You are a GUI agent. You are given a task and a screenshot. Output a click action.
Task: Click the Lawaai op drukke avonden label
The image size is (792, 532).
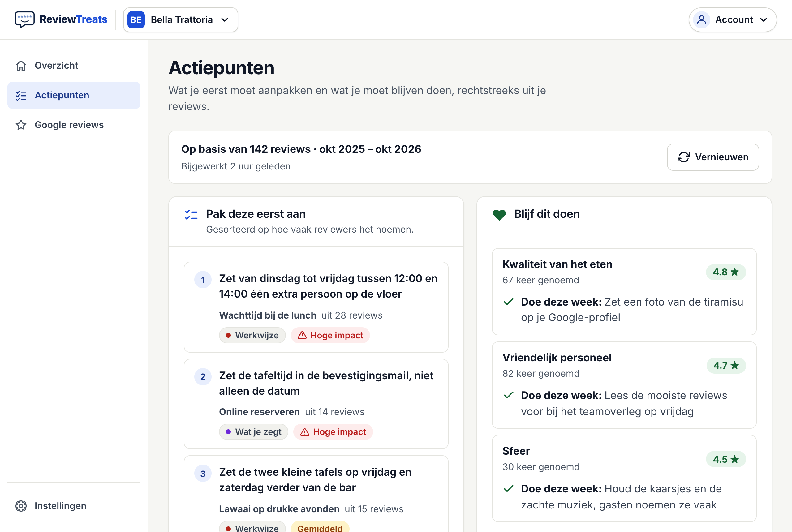[x=279, y=509]
